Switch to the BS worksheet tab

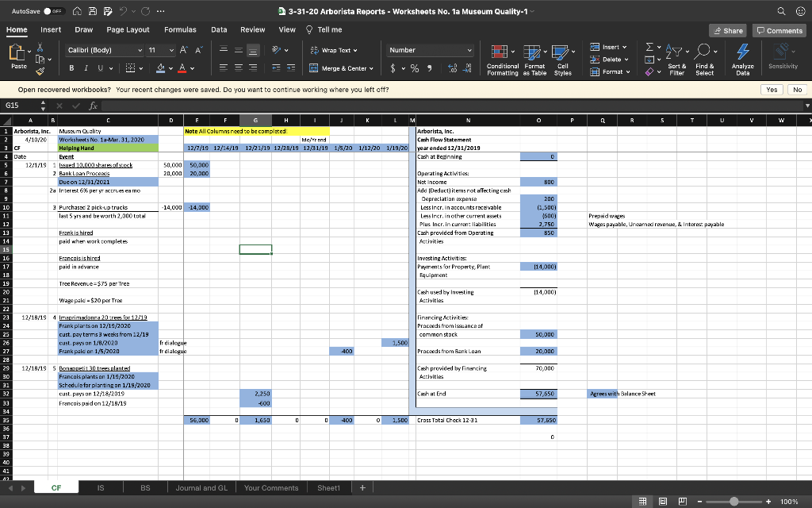click(144, 487)
